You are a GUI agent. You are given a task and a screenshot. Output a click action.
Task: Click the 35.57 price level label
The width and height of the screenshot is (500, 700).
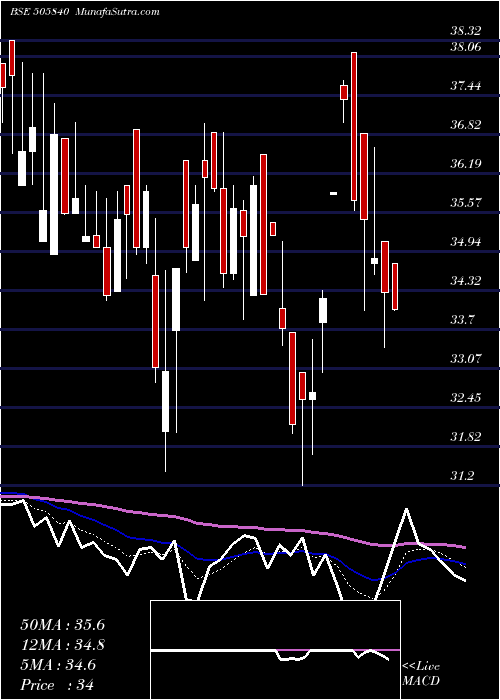[x=466, y=203]
